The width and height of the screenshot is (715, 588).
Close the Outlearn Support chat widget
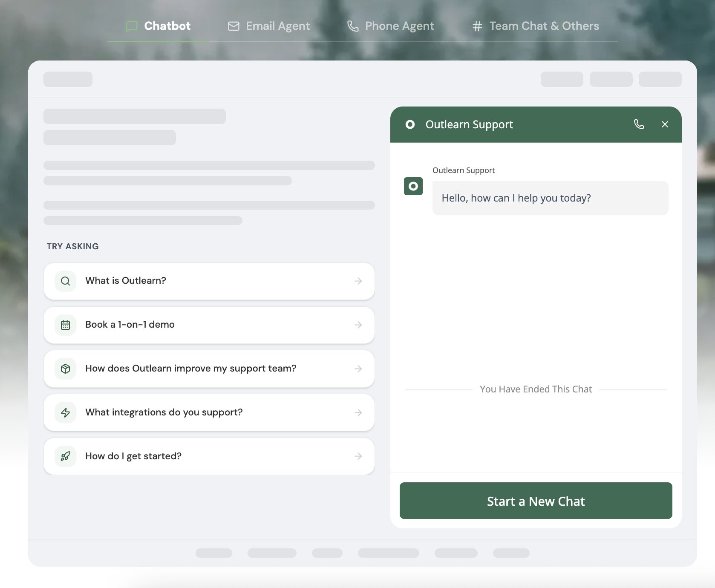click(665, 124)
